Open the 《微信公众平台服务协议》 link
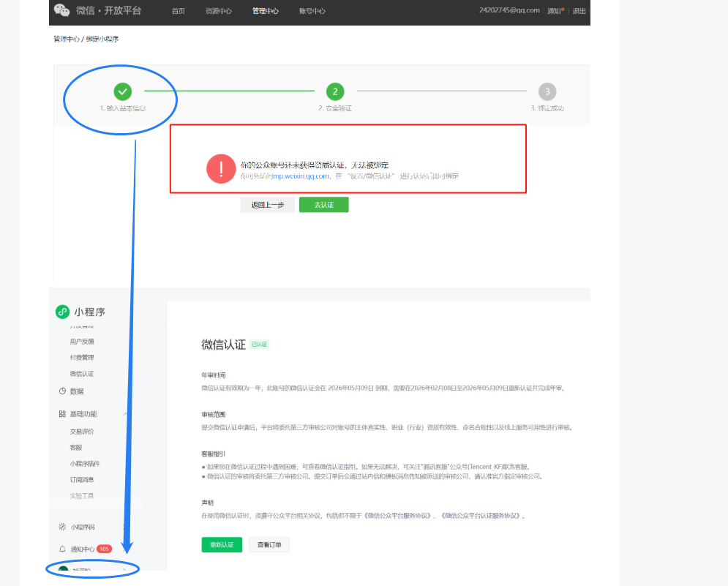Viewport: 728px width, 586px height. tap(397, 516)
